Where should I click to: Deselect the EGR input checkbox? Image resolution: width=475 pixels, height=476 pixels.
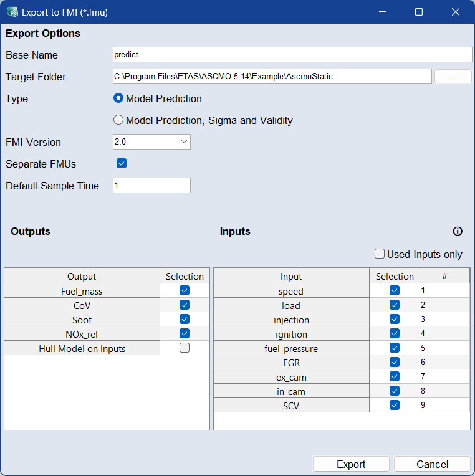395,362
